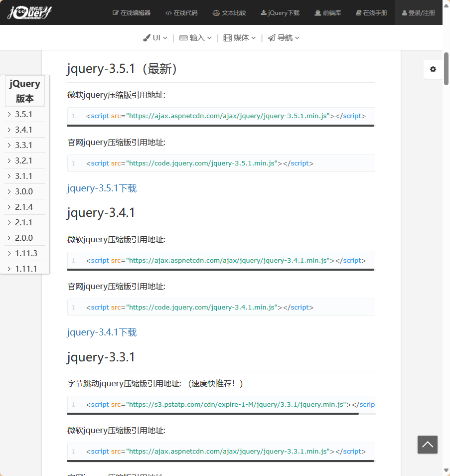Click the back-to-top arrow button

pos(427,444)
